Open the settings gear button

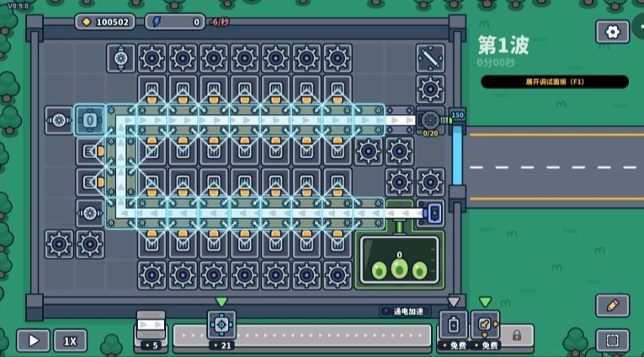(x=612, y=32)
